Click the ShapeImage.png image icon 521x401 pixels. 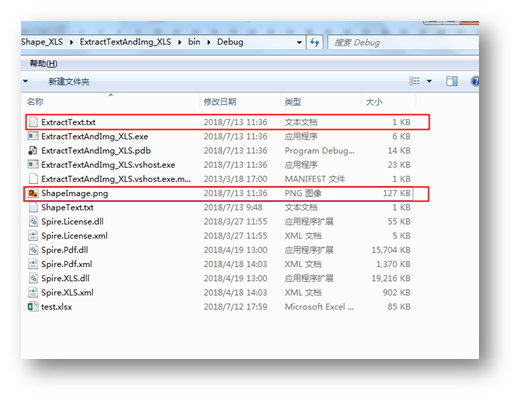(x=33, y=193)
